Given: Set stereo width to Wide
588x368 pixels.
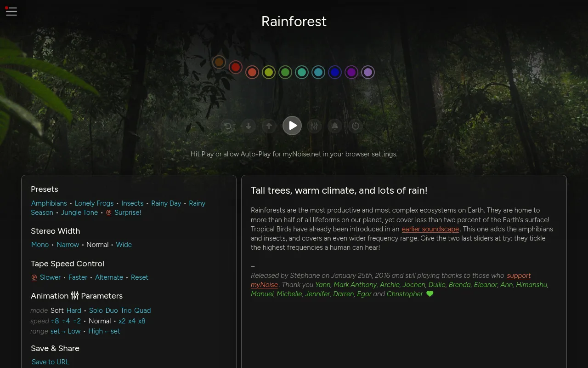Looking at the screenshot, I should click(x=124, y=245).
